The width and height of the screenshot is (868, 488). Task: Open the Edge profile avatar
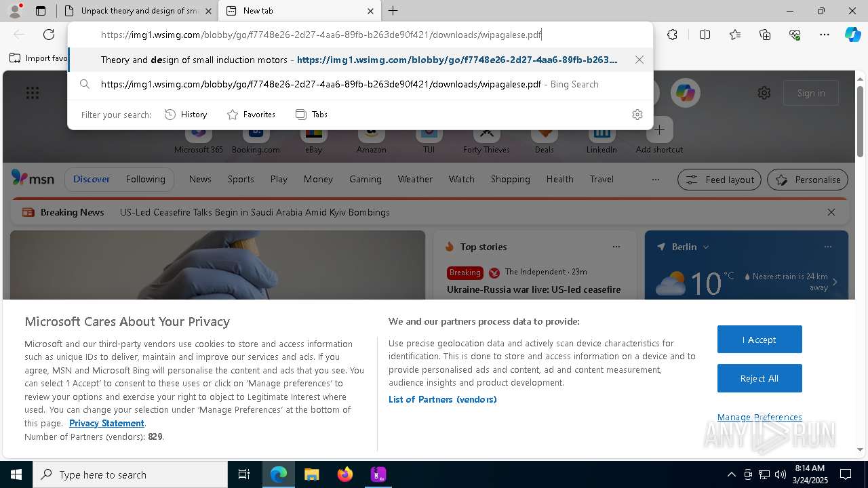pyautogui.click(x=15, y=11)
